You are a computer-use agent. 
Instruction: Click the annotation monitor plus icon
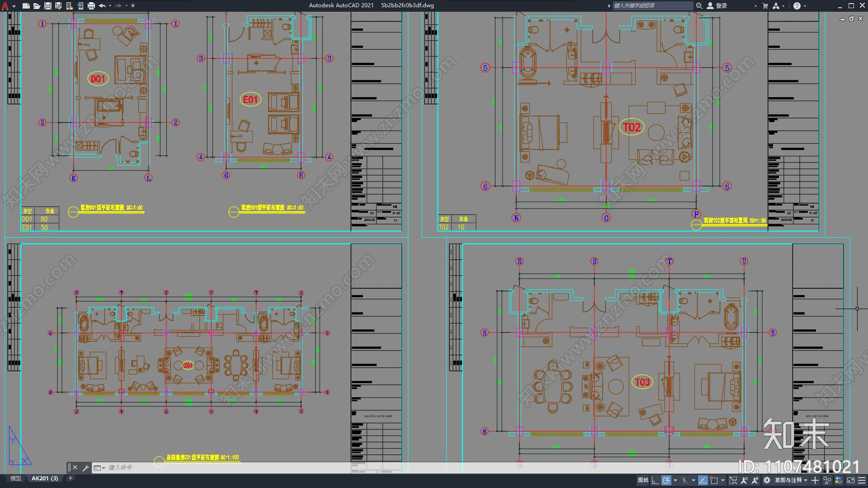[x=815, y=480]
